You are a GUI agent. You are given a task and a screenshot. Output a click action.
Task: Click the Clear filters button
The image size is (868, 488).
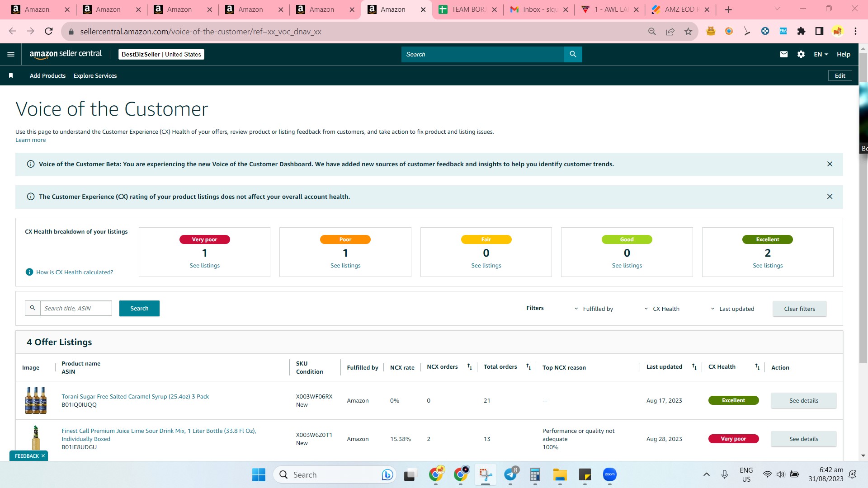coord(799,309)
